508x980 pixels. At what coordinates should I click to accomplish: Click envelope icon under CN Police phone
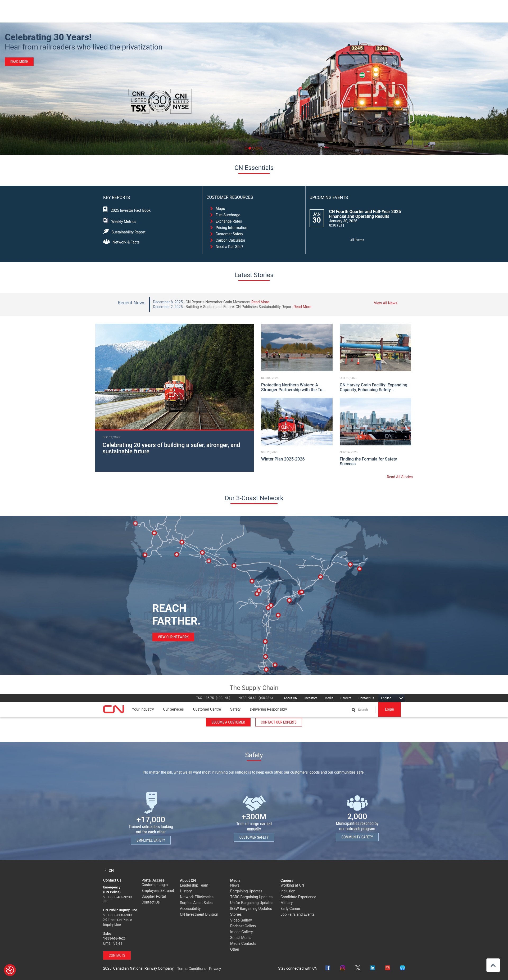point(105,901)
